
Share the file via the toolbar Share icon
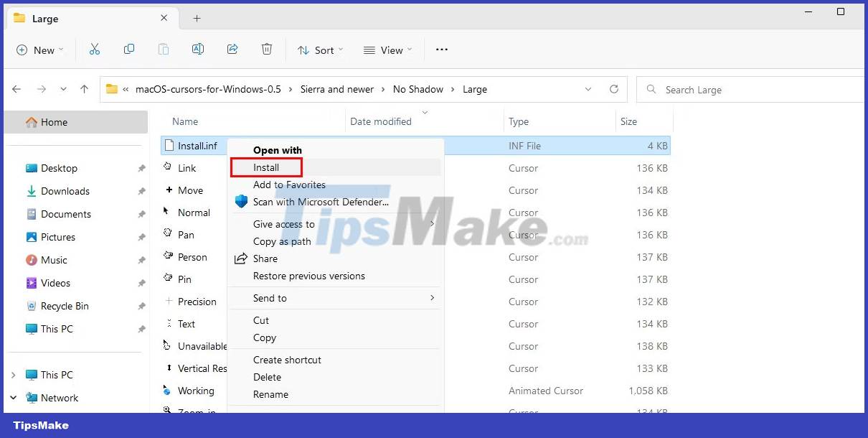tap(232, 49)
